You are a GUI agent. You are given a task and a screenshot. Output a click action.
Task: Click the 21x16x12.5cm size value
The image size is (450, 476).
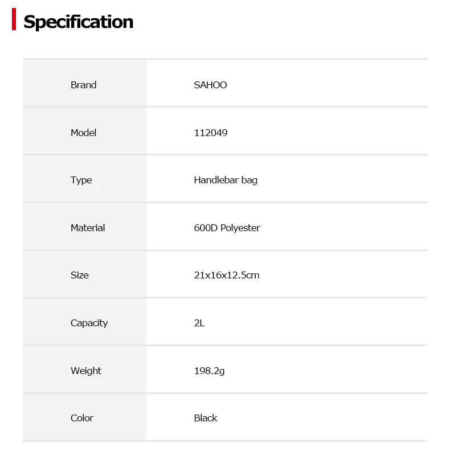[227, 276]
